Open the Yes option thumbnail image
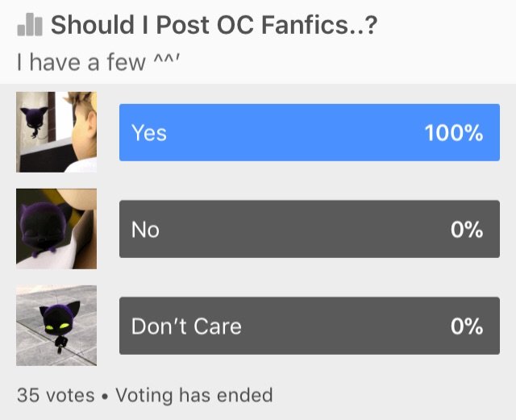This screenshot has width=516, height=420. tap(56, 132)
